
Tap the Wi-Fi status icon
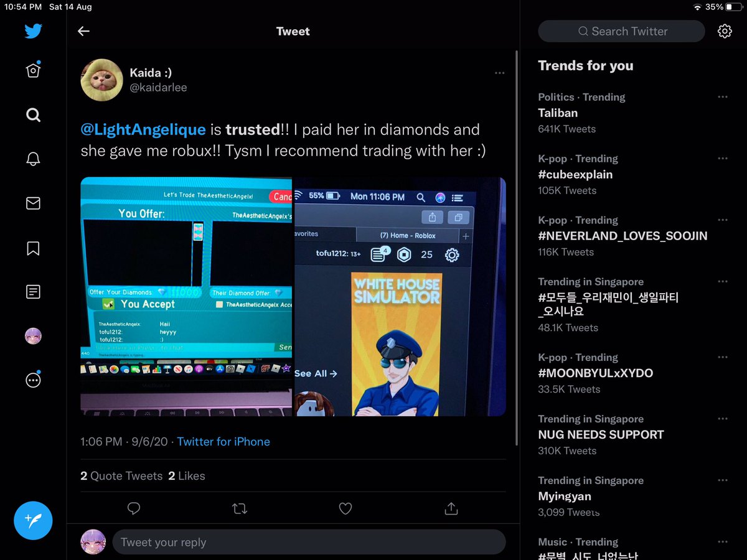pos(697,7)
